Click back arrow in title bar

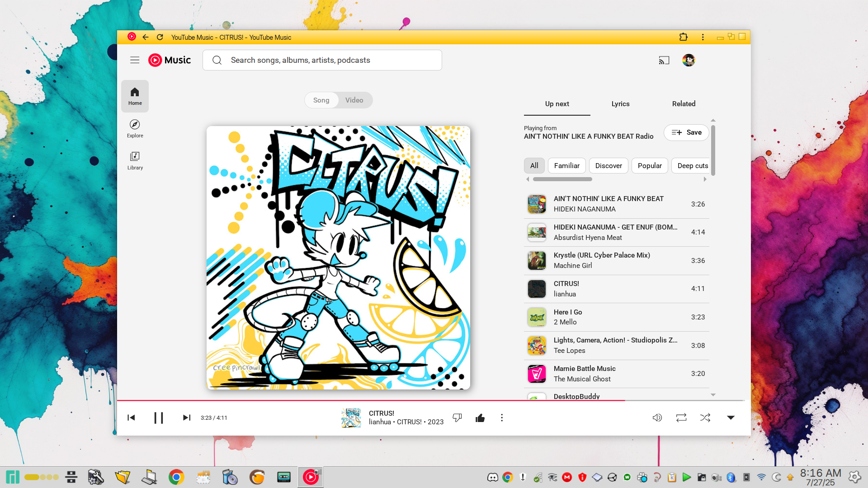[146, 37]
